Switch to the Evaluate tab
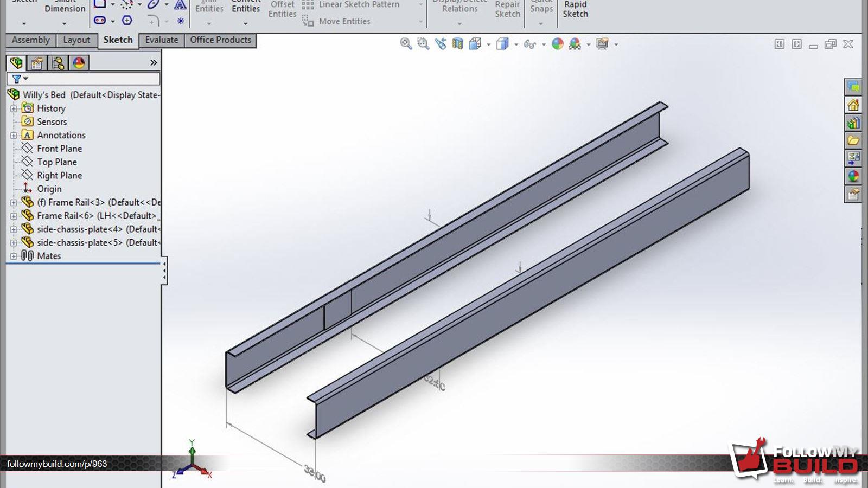The width and height of the screenshot is (868, 488). click(x=162, y=40)
